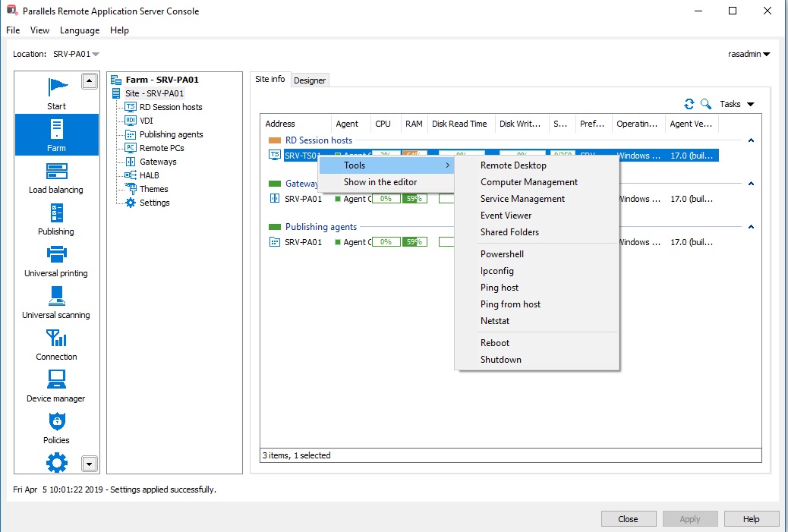788x532 pixels.
Task: Collapse the RD Session hosts group
Action: pyautogui.click(x=751, y=140)
